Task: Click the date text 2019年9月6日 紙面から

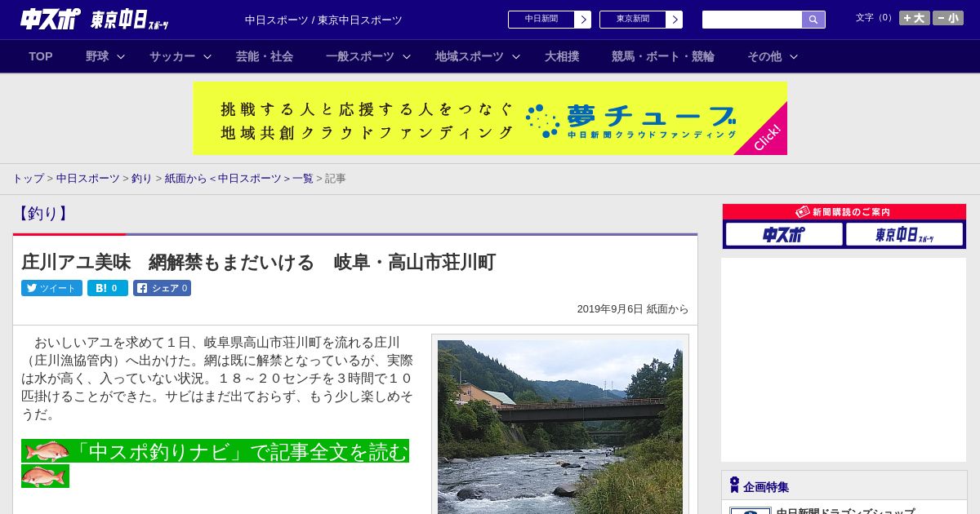Action: pos(633,309)
